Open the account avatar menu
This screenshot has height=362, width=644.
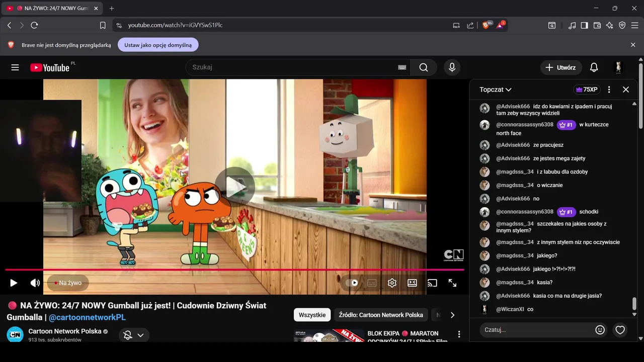pyautogui.click(x=618, y=67)
